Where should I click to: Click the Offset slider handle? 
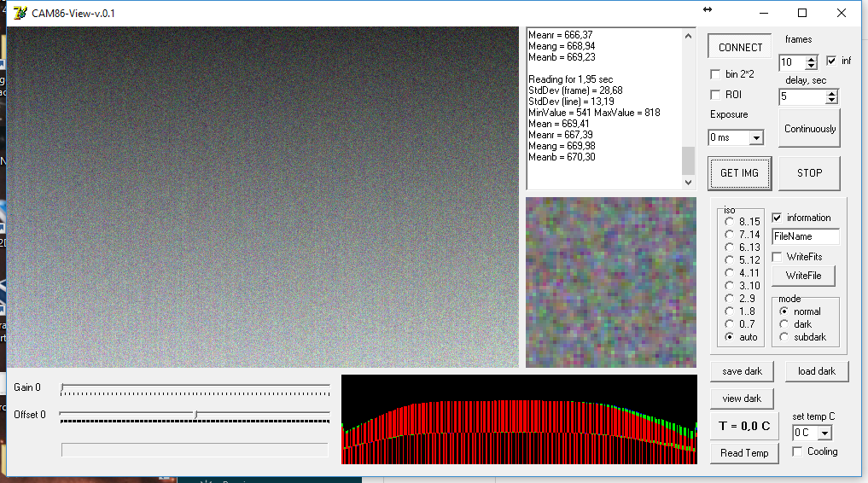(x=196, y=415)
